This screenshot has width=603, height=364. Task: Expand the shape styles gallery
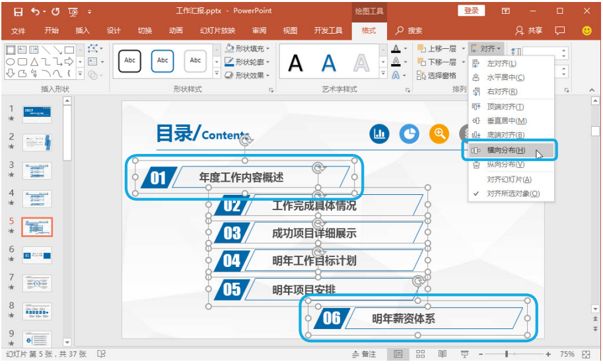point(217,73)
